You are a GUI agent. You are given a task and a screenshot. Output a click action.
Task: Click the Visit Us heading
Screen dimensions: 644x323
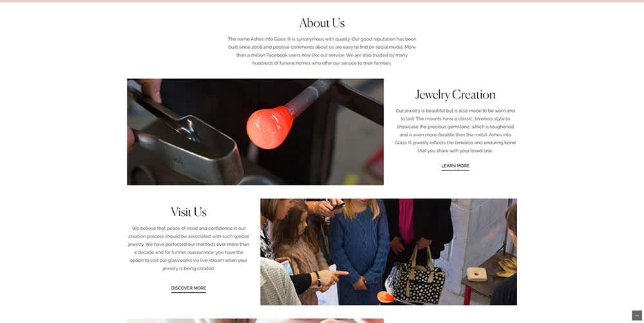[x=189, y=212]
